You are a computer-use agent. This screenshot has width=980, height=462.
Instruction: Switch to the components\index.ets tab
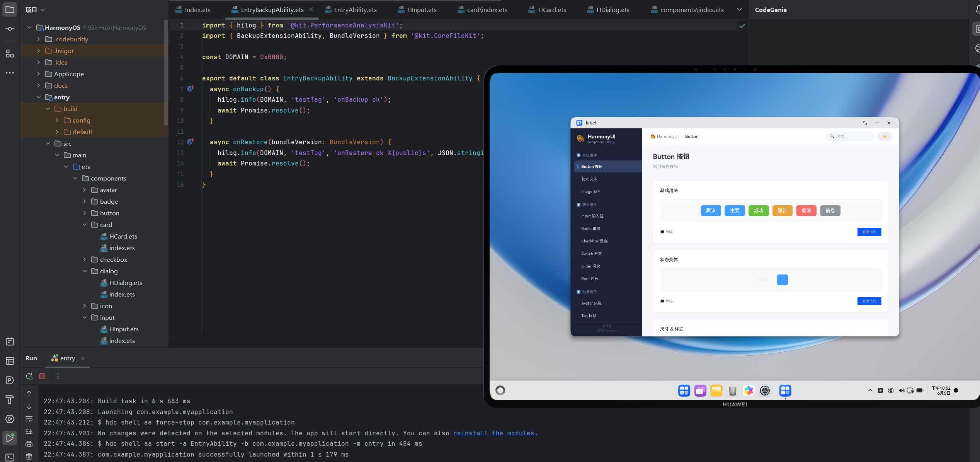tap(687, 10)
